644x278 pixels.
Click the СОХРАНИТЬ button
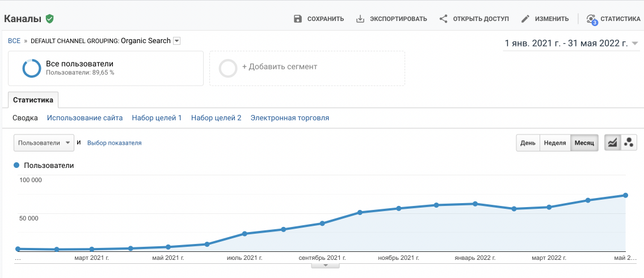(x=319, y=19)
